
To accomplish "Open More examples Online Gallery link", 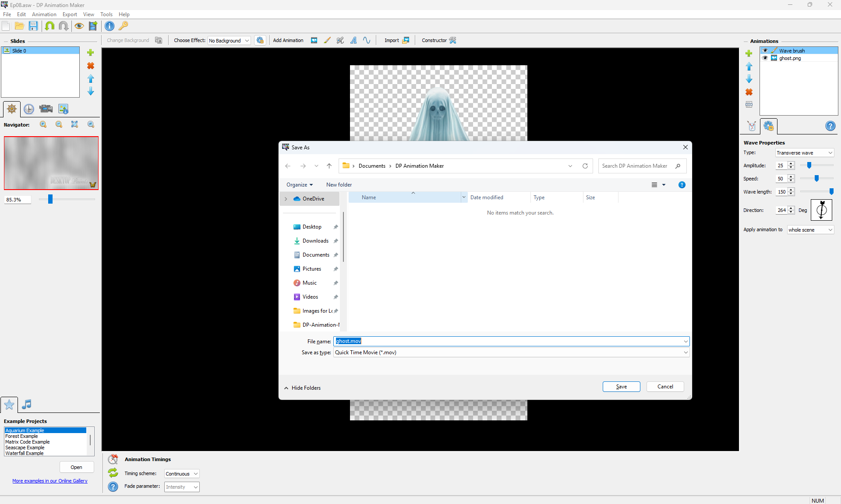I will click(x=50, y=481).
